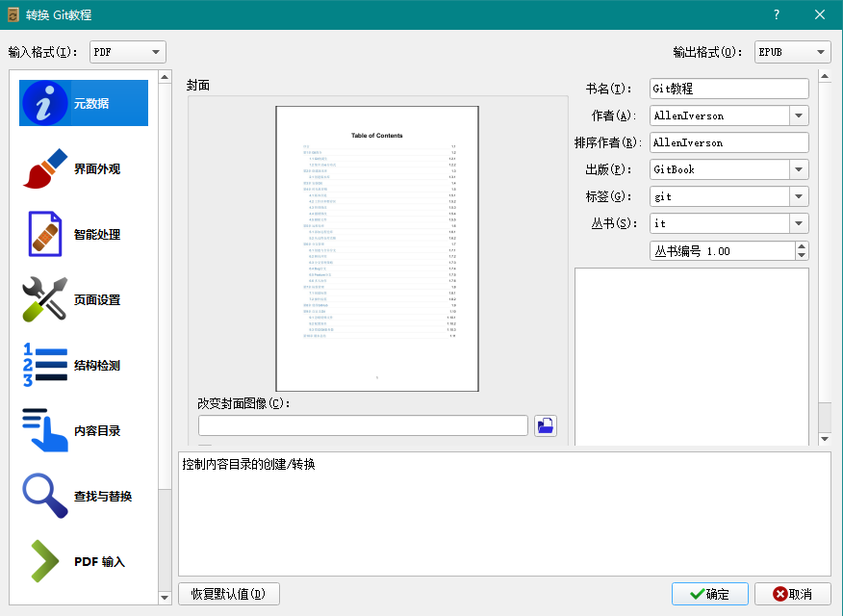Click the cover page thumbnail preview
The width and height of the screenshot is (843, 616).
[x=377, y=248]
